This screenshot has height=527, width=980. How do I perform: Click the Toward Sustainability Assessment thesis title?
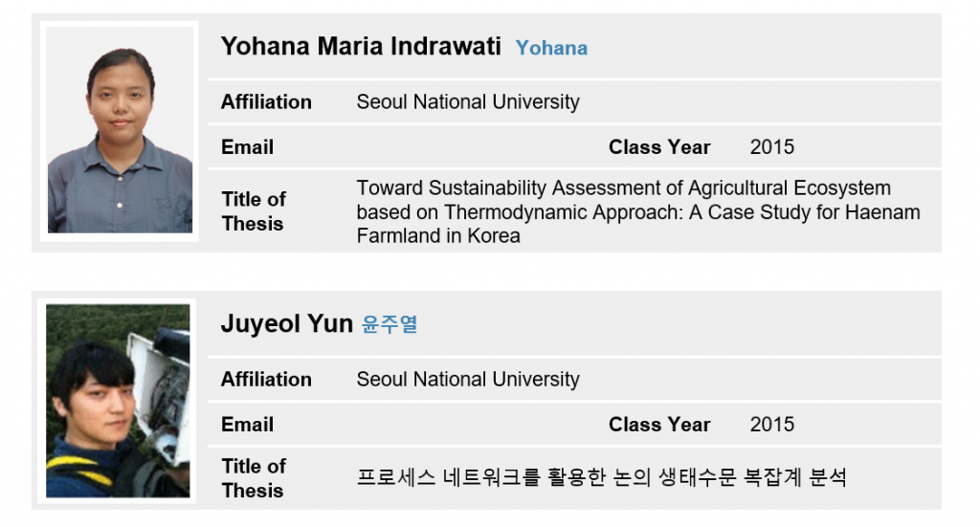pos(638,211)
